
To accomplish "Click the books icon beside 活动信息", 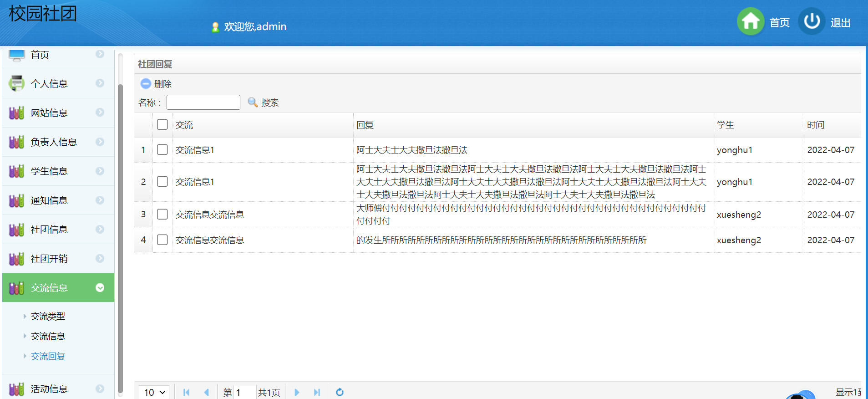I will tap(17, 389).
